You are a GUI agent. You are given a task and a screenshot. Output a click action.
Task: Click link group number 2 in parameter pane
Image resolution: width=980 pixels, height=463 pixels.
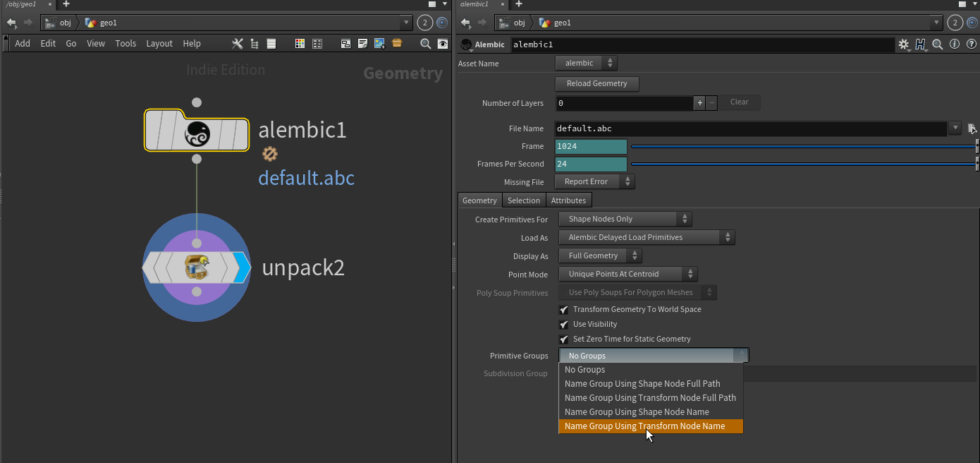955,23
